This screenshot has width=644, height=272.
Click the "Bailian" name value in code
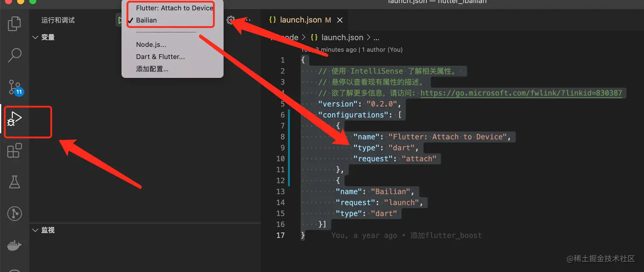391,192
